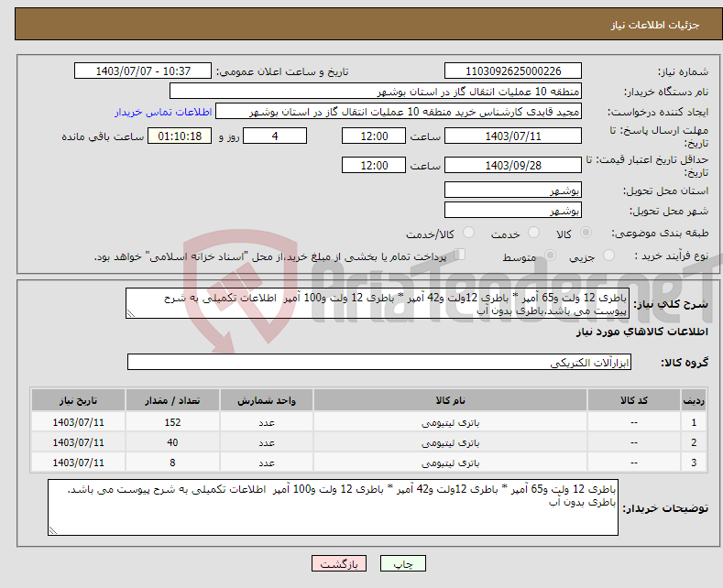Click the price validity time 12:00 field
Viewport: 723px width, 588px height.
pyautogui.click(x=374, y=165)
